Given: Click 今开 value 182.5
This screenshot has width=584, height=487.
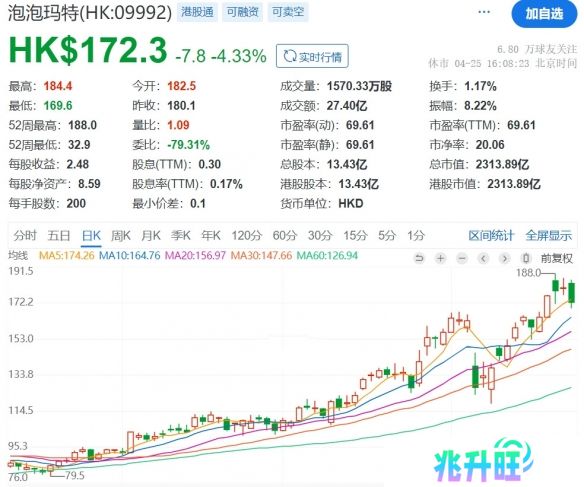Looking at the screenshot, I should (181, 86).
